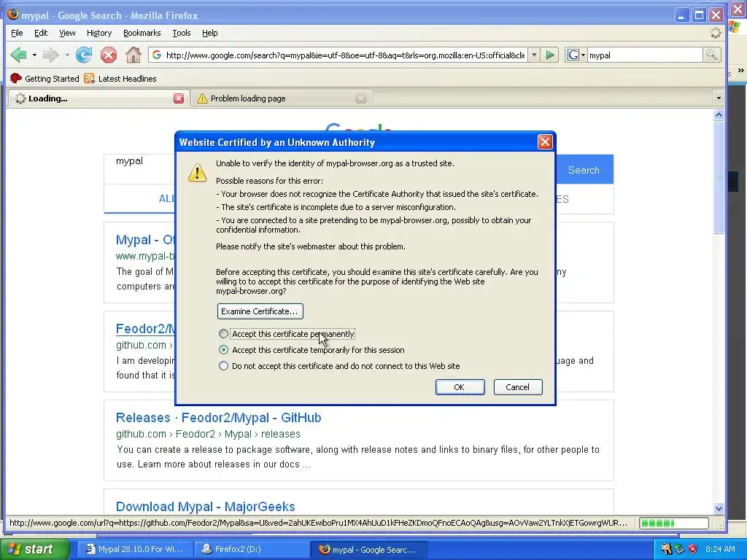The height and width of the screenshot is (560, 747).
Task: Select Accept this certificate temporarily for this session
Action: pyautogui.click(x=223, y=350)
